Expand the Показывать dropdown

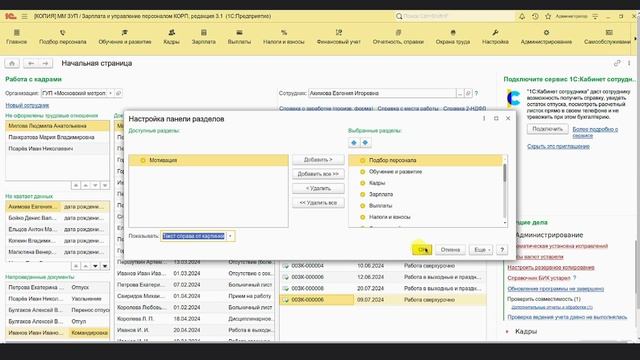230,236
